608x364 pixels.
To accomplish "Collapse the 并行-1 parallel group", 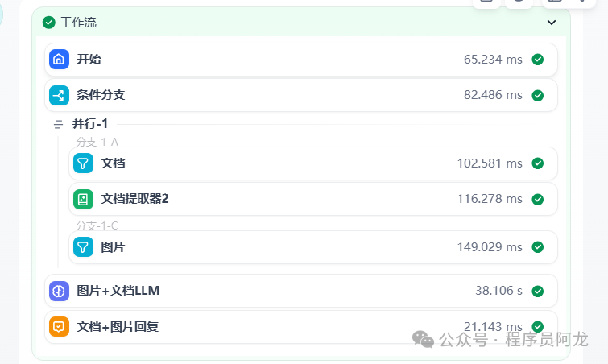I will coord(58,124).
